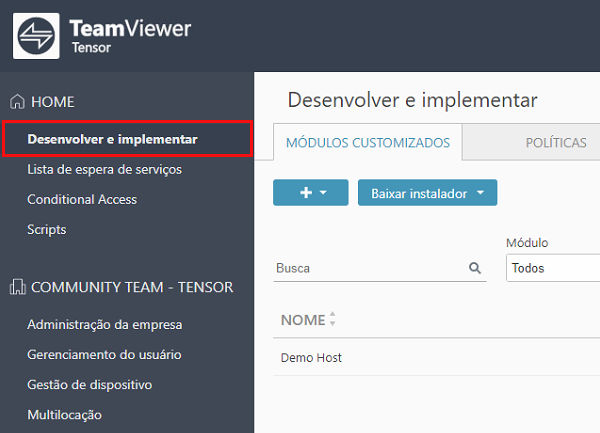This screenshot has height=433, width=600.
Task: Click the TeamViewer Tensor wordmark
Action: [x=130, y=36]
